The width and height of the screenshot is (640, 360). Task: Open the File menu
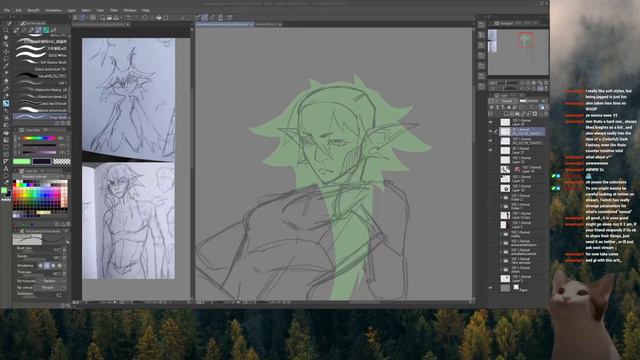tap(7, 10)
